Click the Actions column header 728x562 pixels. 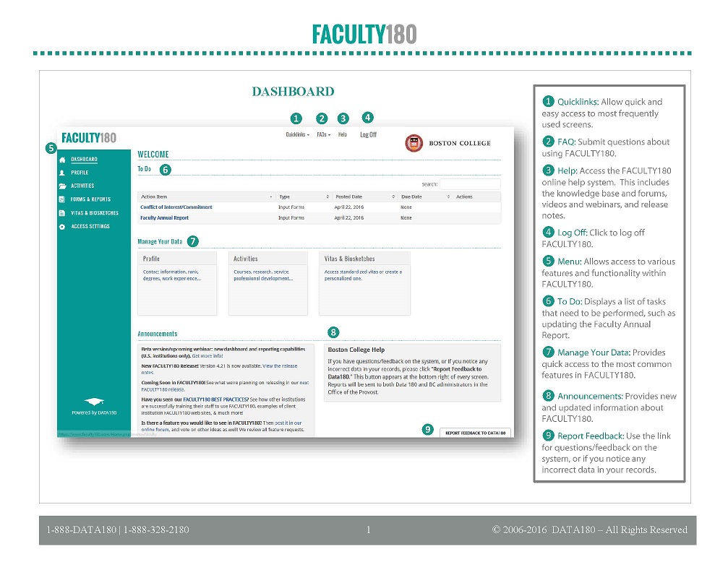click(464, 196)
